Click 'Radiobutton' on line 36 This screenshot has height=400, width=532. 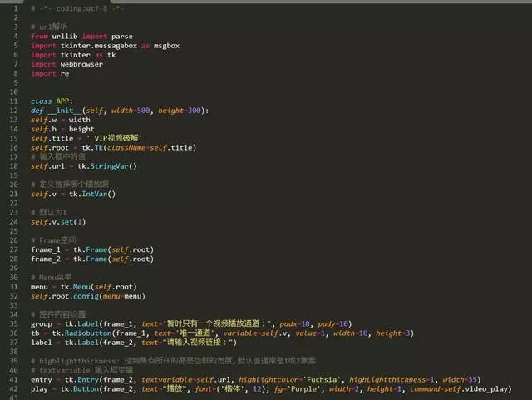pos(88,333)
